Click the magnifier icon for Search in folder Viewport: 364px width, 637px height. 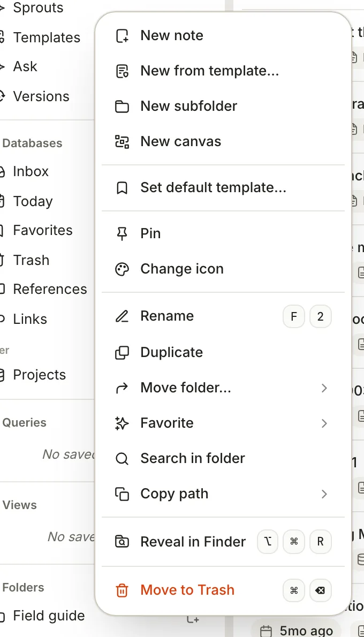[122, 459]
